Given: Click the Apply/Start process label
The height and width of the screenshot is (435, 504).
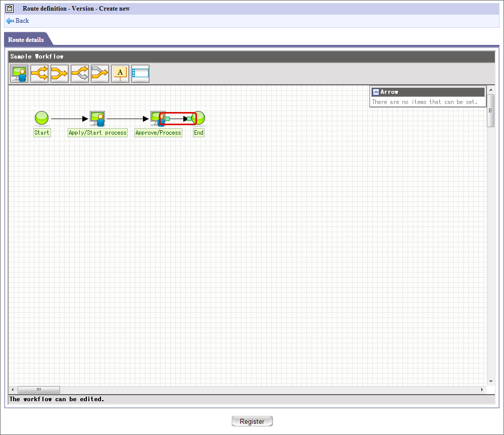Looking at the screenshot, I should coord(97,133).
